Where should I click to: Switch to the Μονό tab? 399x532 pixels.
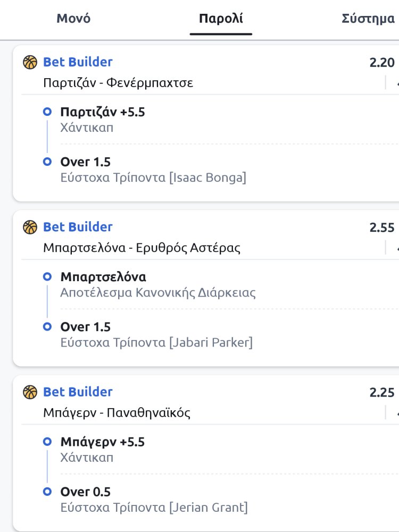click(73, 19)
